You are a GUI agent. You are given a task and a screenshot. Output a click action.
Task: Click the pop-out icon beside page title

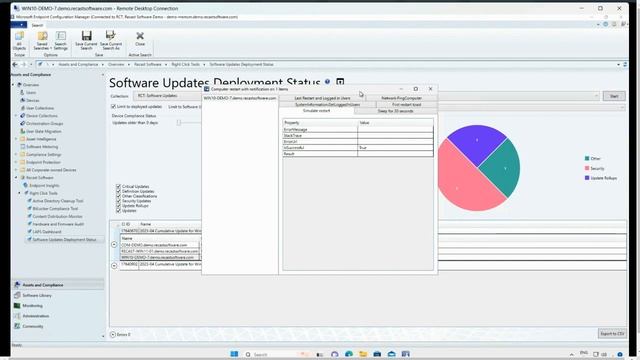(x=340, y=82)
